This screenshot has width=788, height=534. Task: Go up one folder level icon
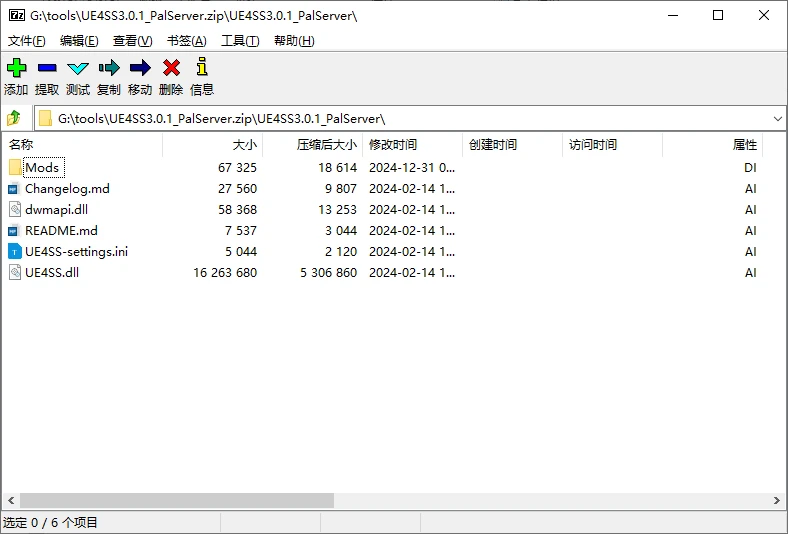click(x=14, y=119)
